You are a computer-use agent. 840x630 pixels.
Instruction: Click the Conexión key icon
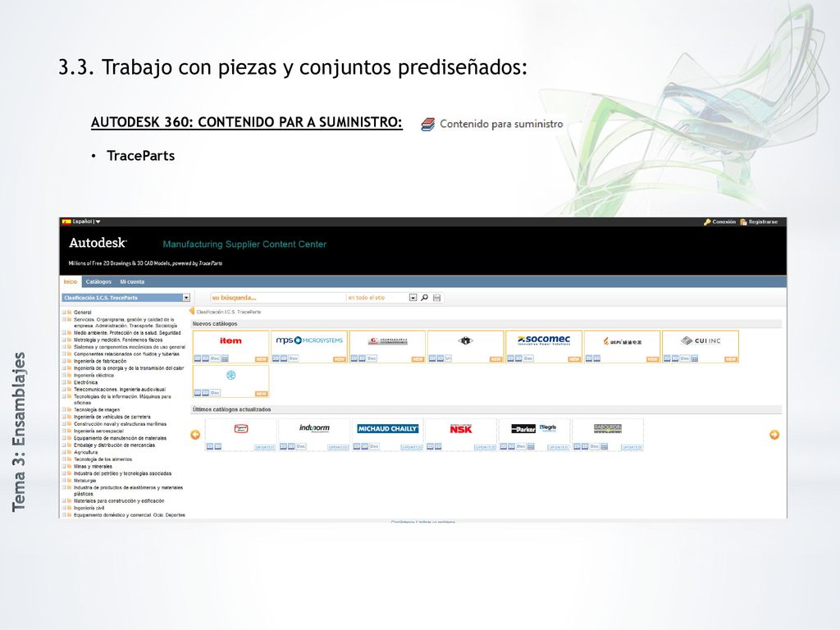[x=707, y=221]
